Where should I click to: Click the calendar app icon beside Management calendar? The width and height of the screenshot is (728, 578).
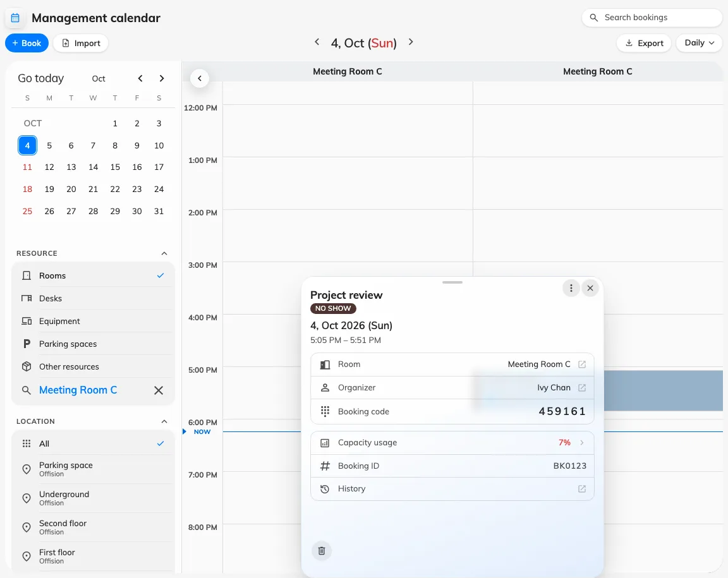coord(15,18)
